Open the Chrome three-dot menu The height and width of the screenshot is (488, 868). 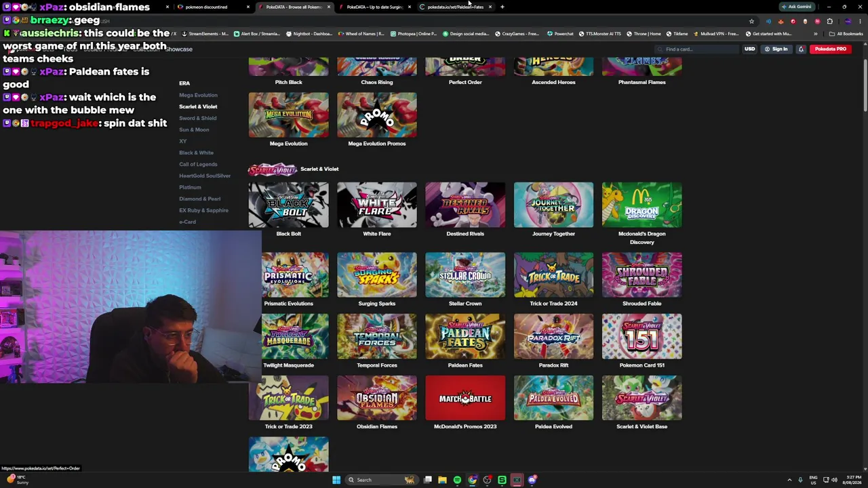860,21
